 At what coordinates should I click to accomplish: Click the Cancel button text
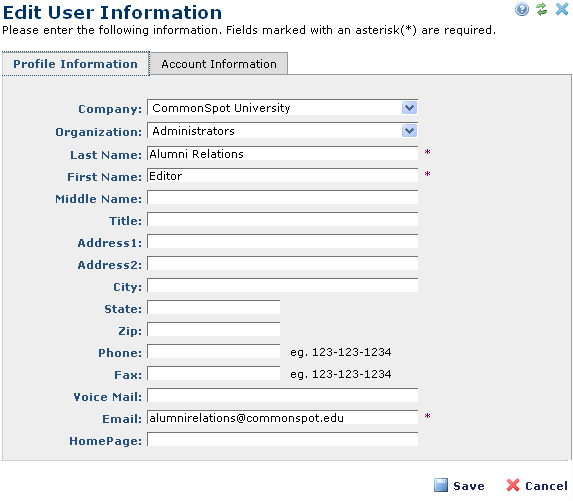(546, 486)
